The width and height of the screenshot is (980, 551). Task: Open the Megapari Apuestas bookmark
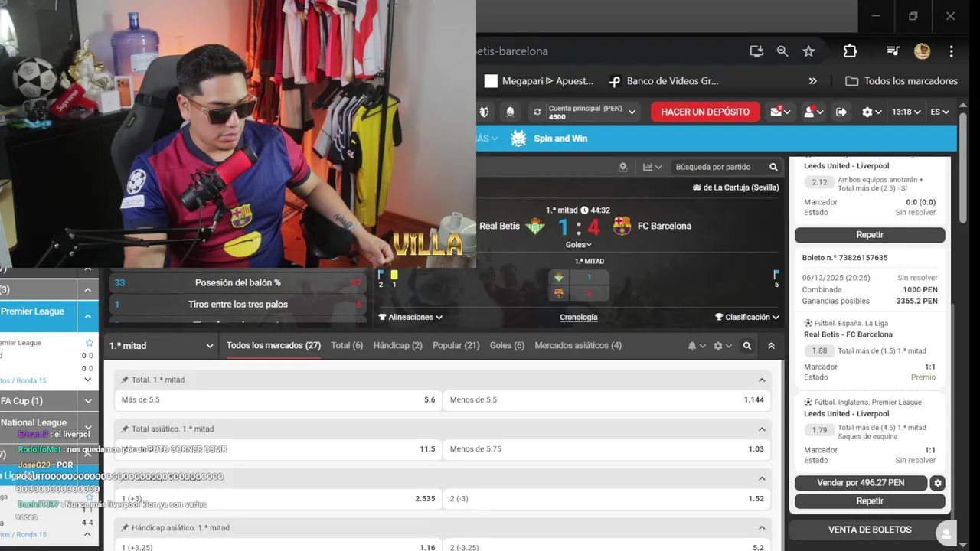click(539, 81)
